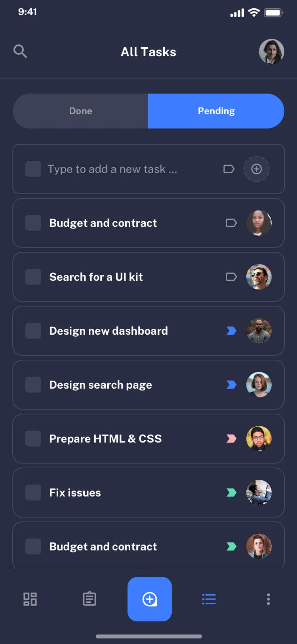Mark Design new dashboard as done
Screen dimensions: 297x644
pos(33,331)
